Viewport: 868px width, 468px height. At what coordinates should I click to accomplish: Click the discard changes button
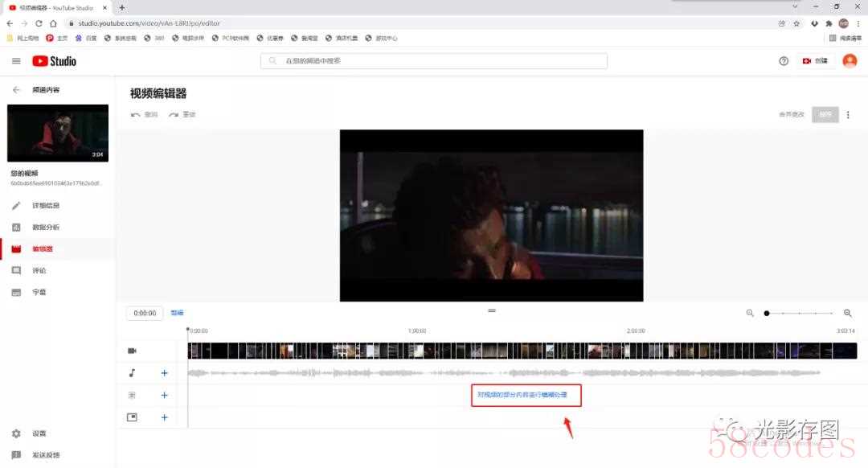[791, 115]
